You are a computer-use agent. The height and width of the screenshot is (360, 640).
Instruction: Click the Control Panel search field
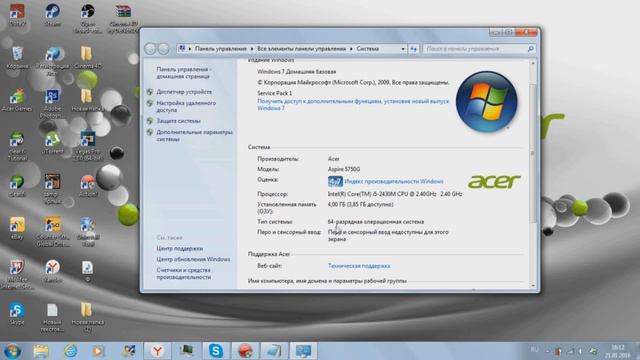479,49
